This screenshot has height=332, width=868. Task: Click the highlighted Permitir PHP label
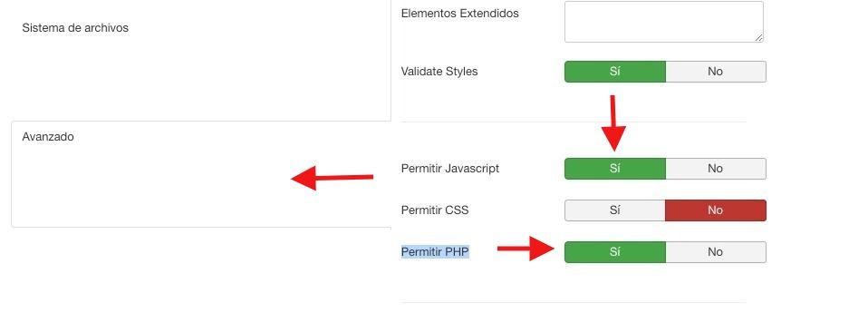(435, 252)
